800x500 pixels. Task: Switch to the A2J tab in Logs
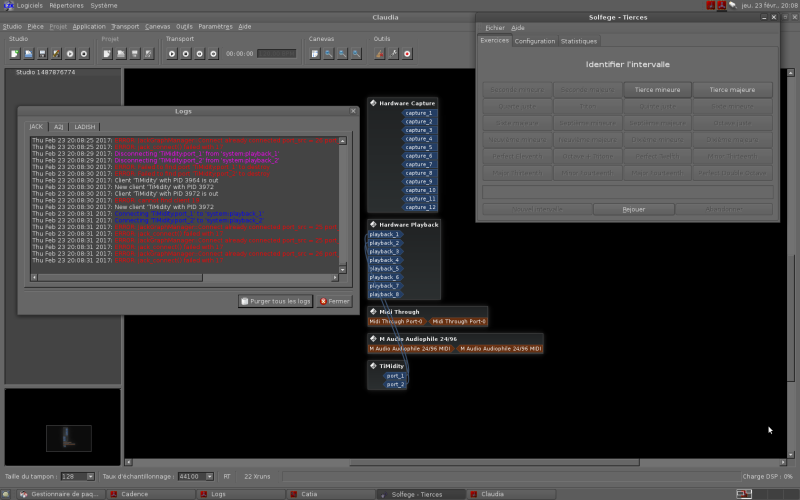tap(59, 127)
